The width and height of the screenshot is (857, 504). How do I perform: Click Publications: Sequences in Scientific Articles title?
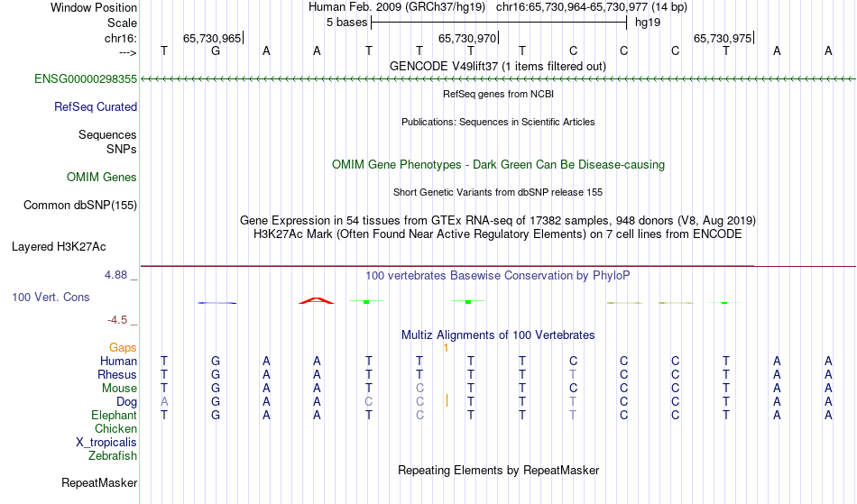click(498, 122)
